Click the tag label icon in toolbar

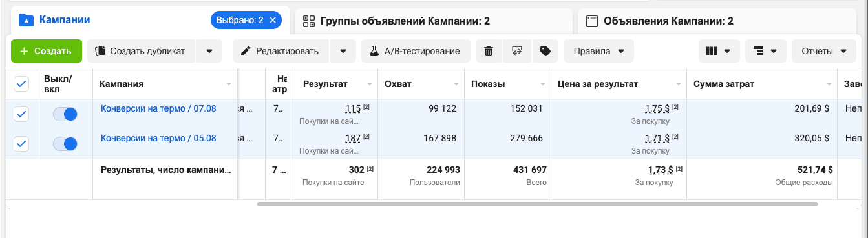point(545,51)
